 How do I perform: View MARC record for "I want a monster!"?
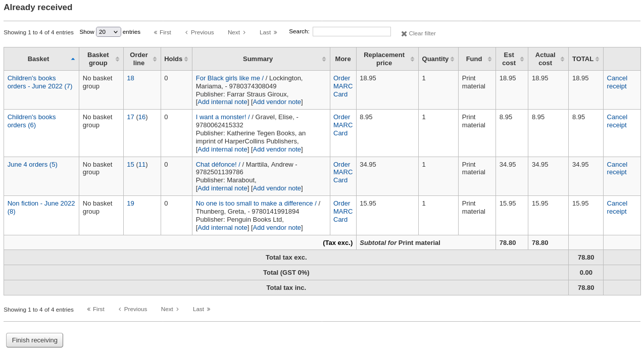pyautogui.click(x=342, y=125)
